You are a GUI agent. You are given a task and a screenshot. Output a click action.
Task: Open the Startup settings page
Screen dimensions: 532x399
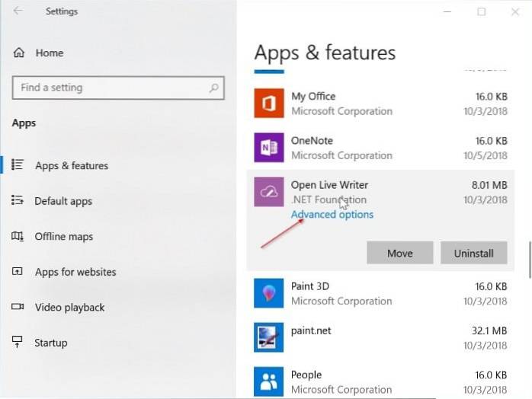coord(50,343)
